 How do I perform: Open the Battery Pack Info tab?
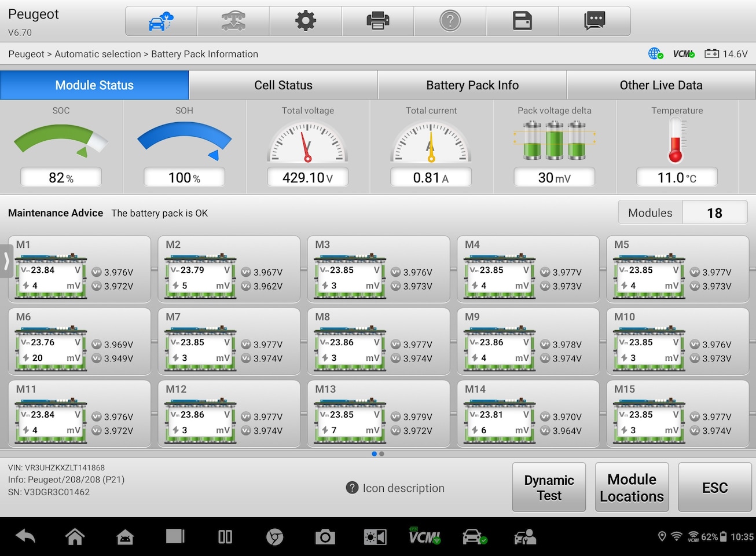click(472, 85)
